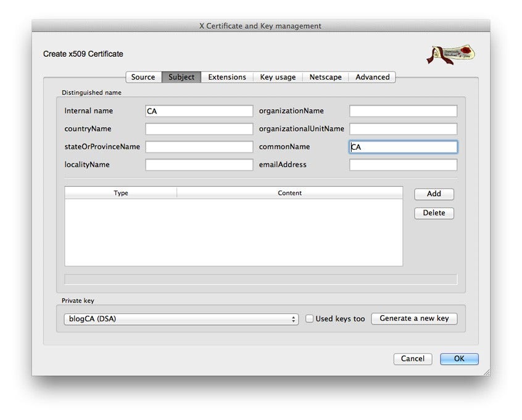Screen dimensions: 522x420
Task: Switch to the Source tab
Action: 143,77
